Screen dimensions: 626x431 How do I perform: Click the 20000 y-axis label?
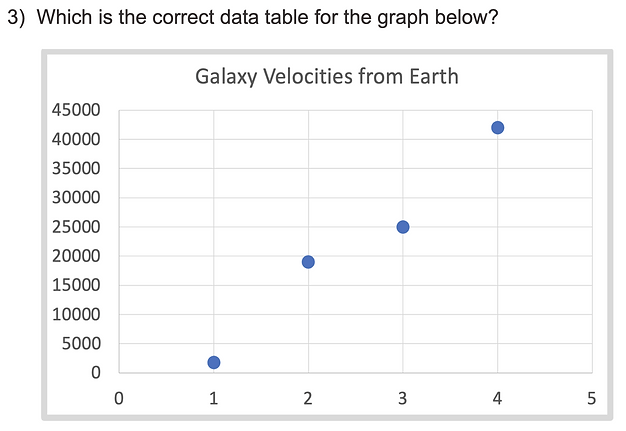click(77, 256)
